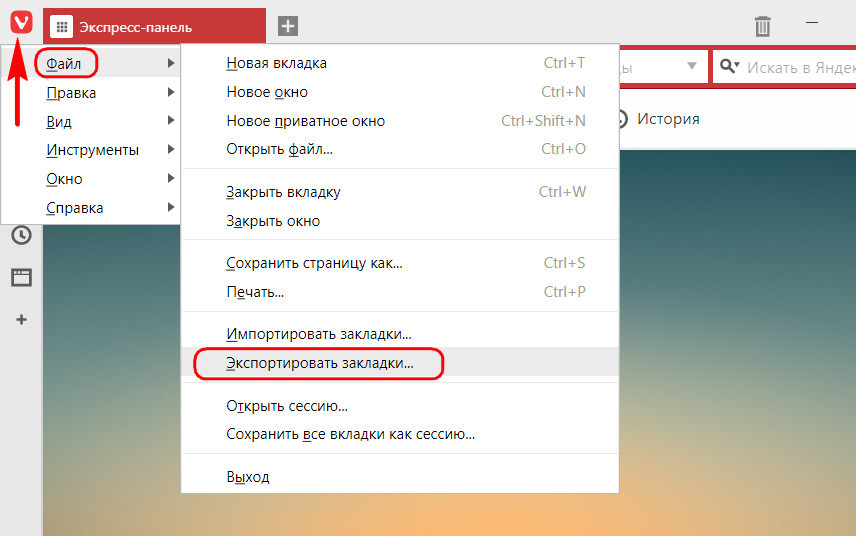Image resolution: width=856 pixels, height=536 pixels.
Task: Open the Инструменты menu
Action: click(91, 150)
